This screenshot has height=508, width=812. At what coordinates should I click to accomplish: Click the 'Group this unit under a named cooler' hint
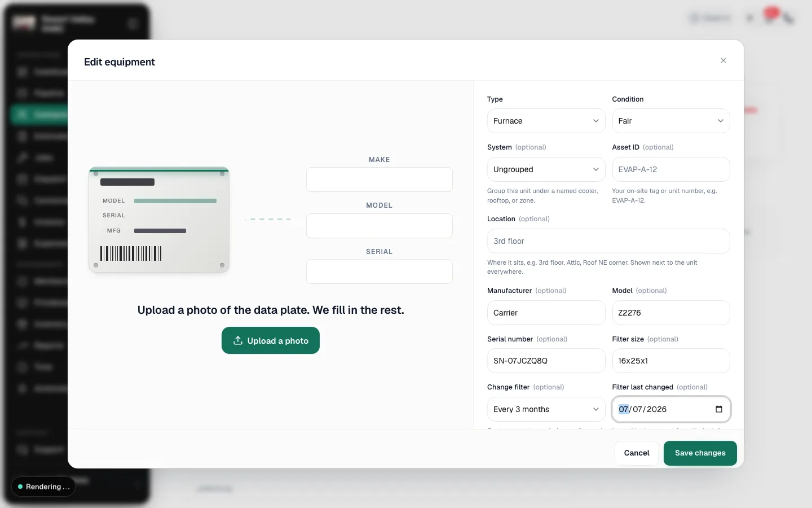[542, 195]
